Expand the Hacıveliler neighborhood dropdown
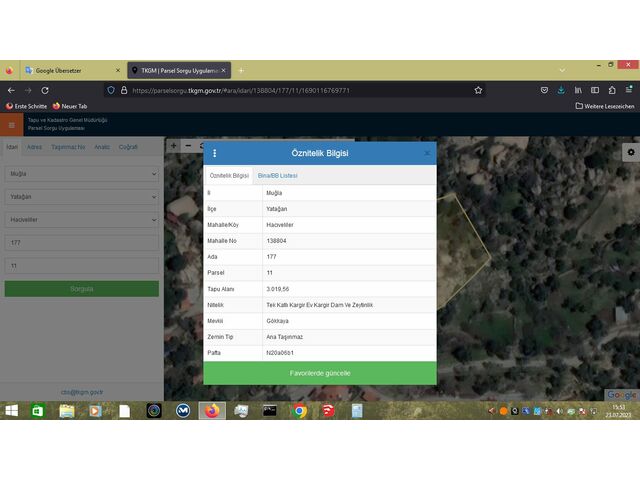This screenshot has width=640, height=480. pyautogui.click(x=81, y=219)
